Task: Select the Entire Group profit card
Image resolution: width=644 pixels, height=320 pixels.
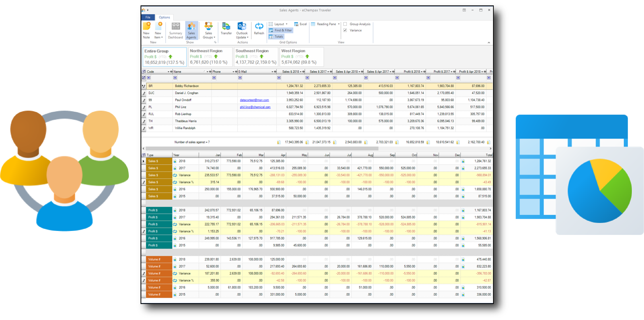Action: (164, 57)
